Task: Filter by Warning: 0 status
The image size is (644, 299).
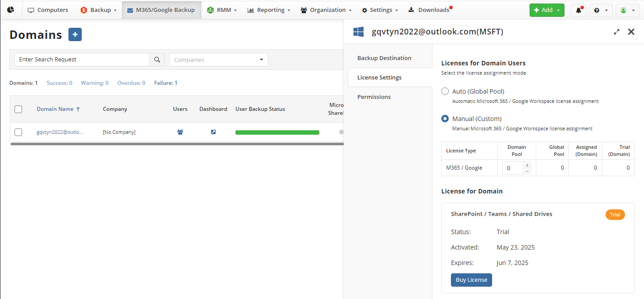Action: [x=95, y=83]
